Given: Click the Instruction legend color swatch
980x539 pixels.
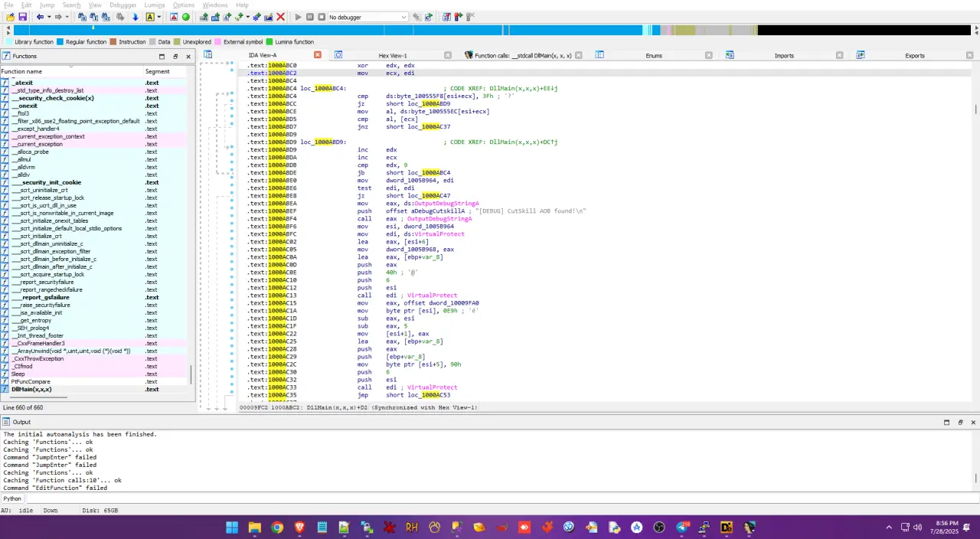Looking at the screenshot, I should coord(113,42).
